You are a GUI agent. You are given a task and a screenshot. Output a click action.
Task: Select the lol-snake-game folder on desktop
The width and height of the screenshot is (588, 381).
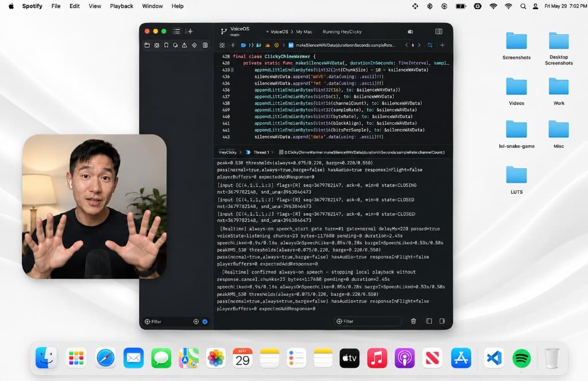516,134
